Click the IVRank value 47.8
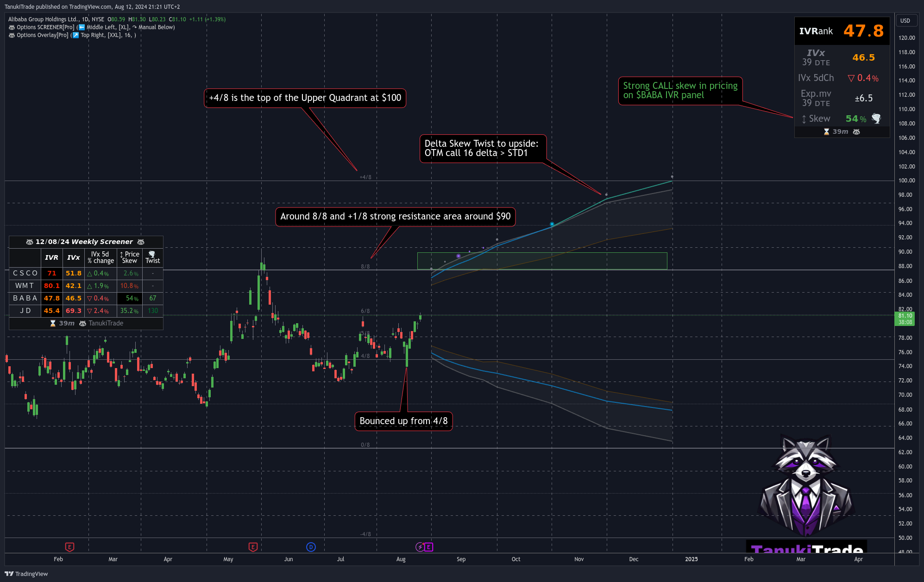Viewport: 924px width, 582px height. click(x=863, y=31)
